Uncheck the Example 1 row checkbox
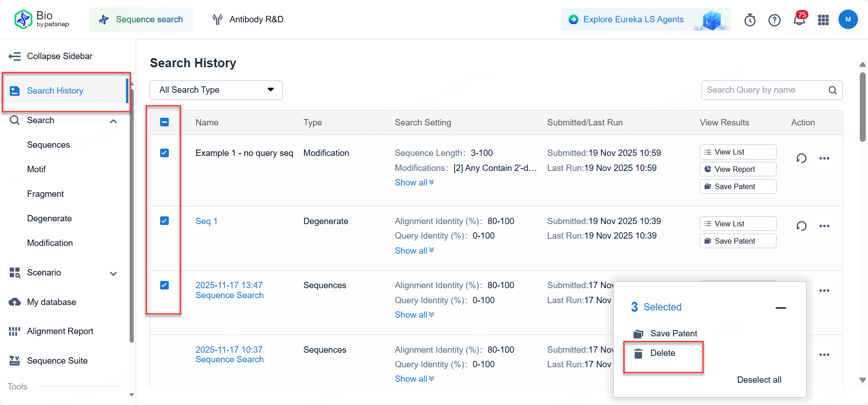The width and height of the screenshot is (868, 405). pyautogui.click(x=165, y=153)
